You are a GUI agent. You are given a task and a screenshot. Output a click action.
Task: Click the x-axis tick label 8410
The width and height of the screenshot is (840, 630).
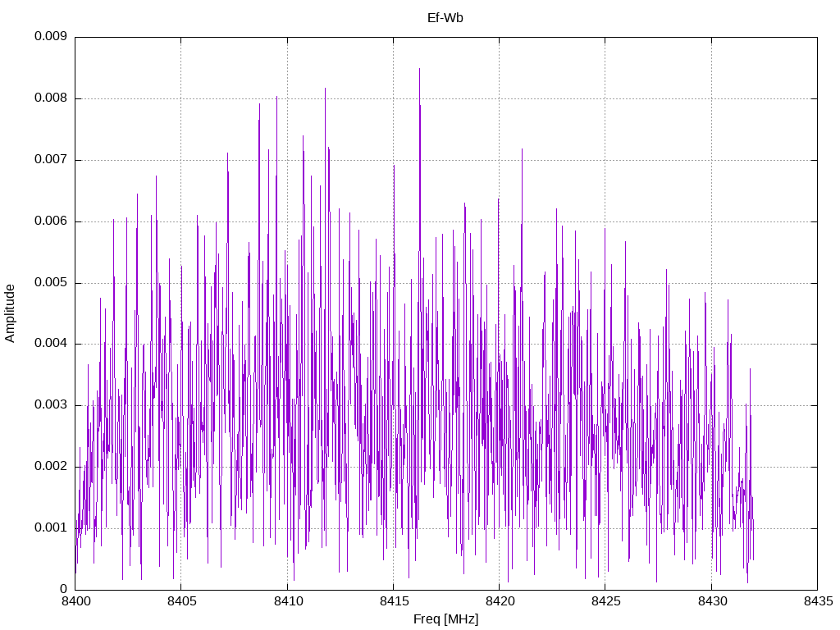click(x=288, y=601)
